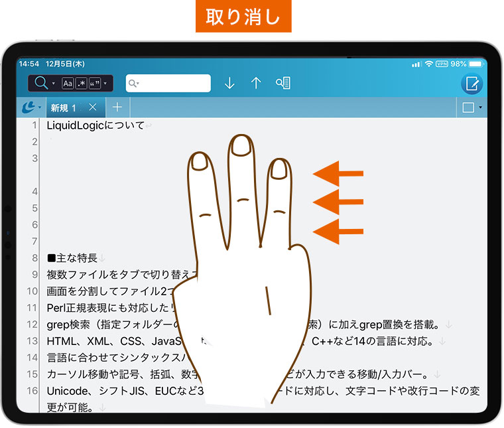Find previous with up arrow
This screenshot has width=504, height=428.
256,83
